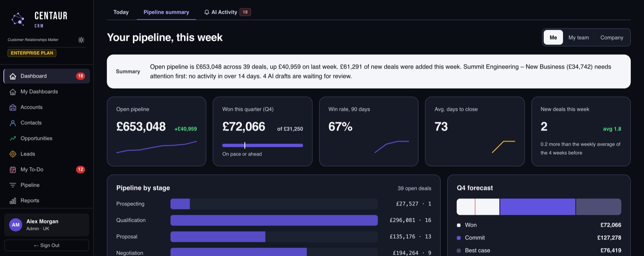Open Pipeline in the sidebar
This screenshot has width=644, height=256.
(47, 185)
